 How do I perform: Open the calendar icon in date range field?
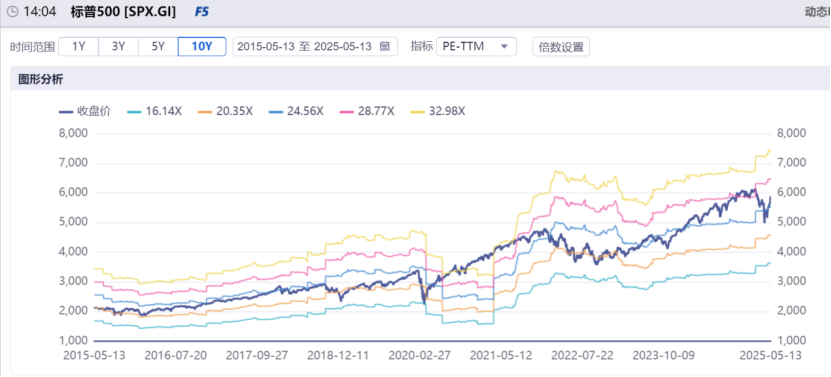(385, 46)
